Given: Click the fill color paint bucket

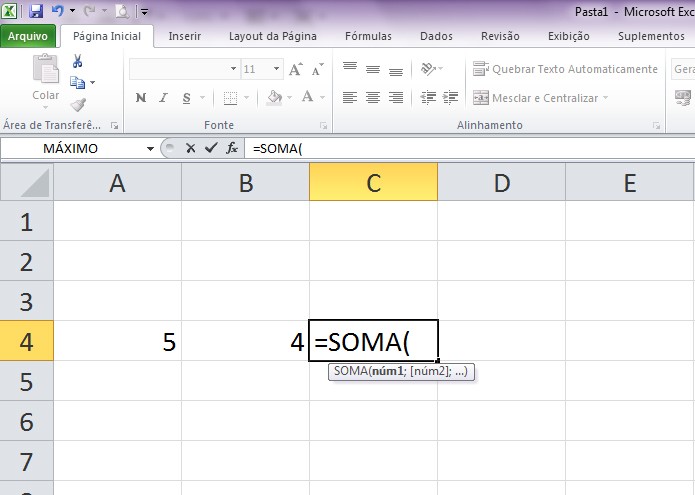Looking at the screenshot, I should 274,97.
